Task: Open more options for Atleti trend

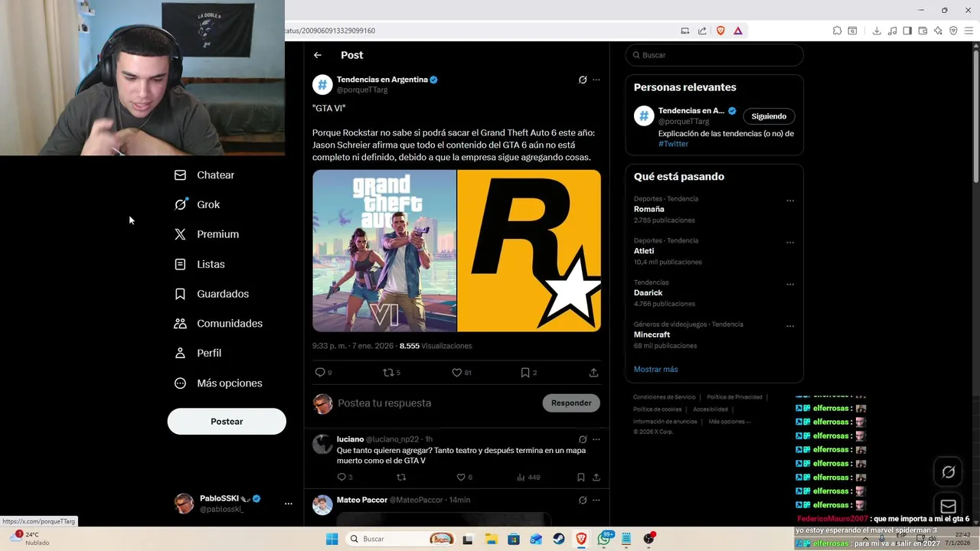Action: (x=790, y=243)
